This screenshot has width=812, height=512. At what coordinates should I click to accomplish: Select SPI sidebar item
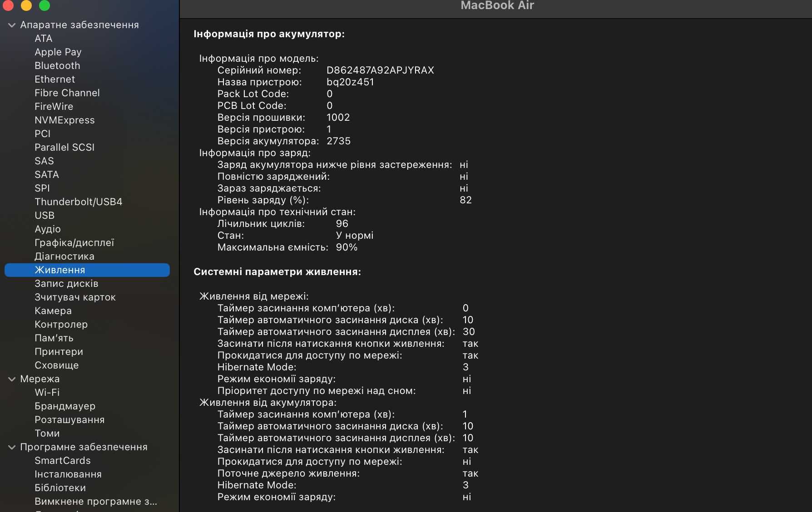(42, 188)
